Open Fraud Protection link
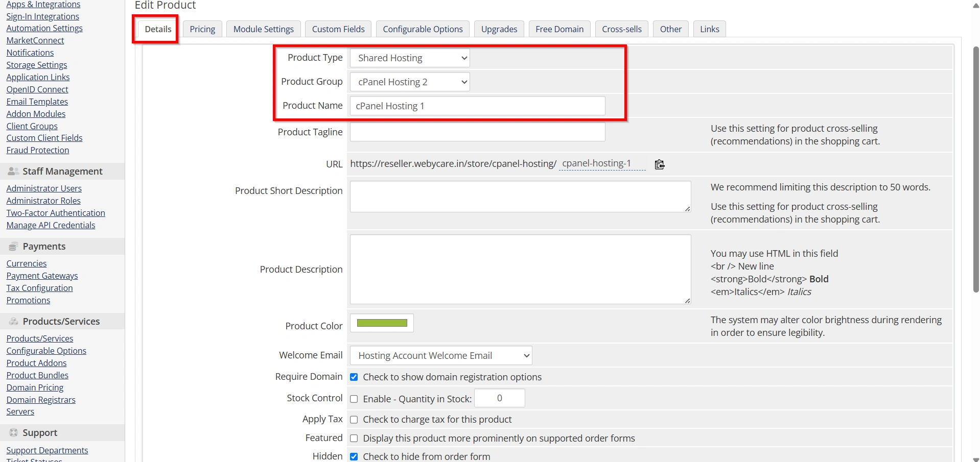The image size is (980, 462). click(38, 150)
